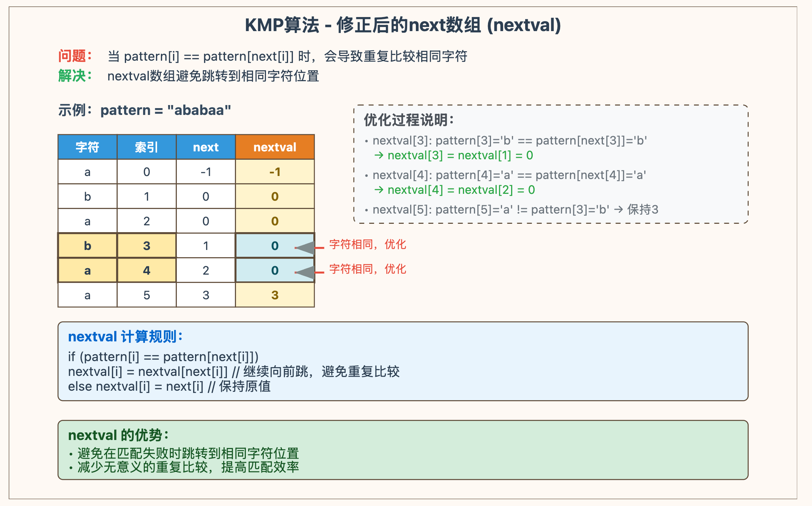Click the index cell '0' in first row
Screen dimensions: 812x506
[146, 172]
